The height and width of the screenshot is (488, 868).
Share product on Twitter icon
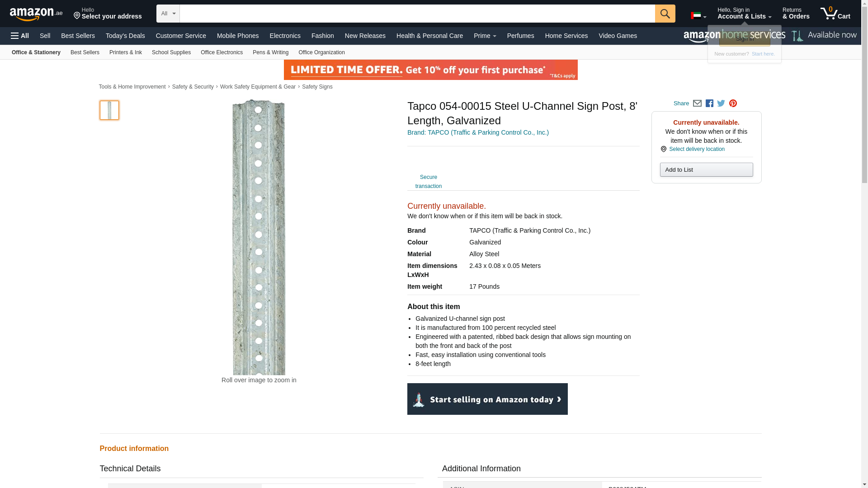tap(721, 103)
